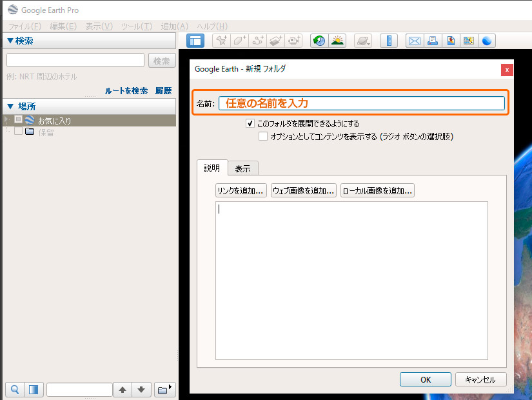Viewport: 532px width, 400px height.
Task: Uncheck the allow folder expansion checkbox
Action: point(250,123)
